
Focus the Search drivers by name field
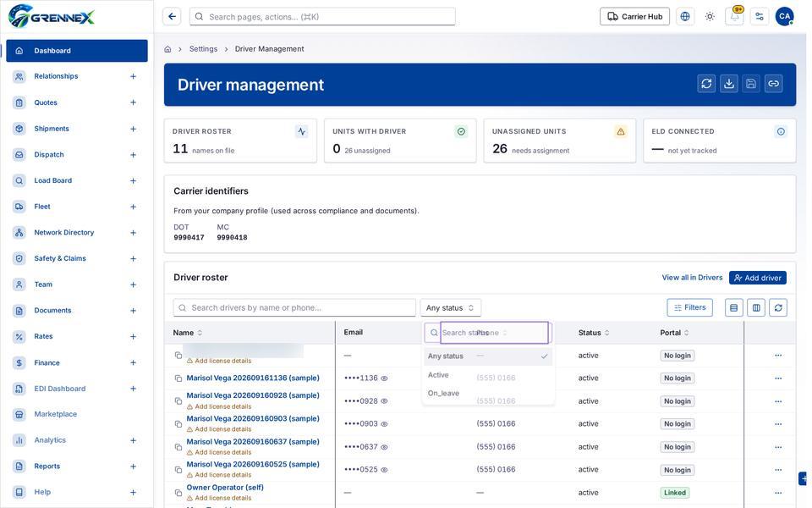294,308
